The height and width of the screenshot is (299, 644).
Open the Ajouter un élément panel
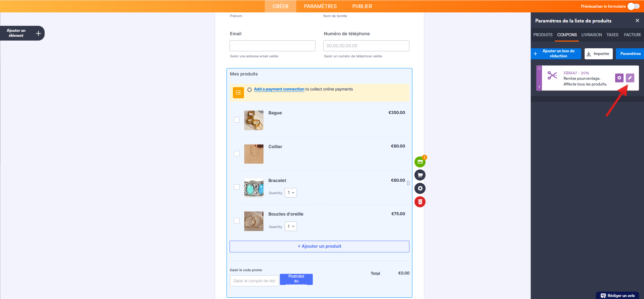[22, 33]
